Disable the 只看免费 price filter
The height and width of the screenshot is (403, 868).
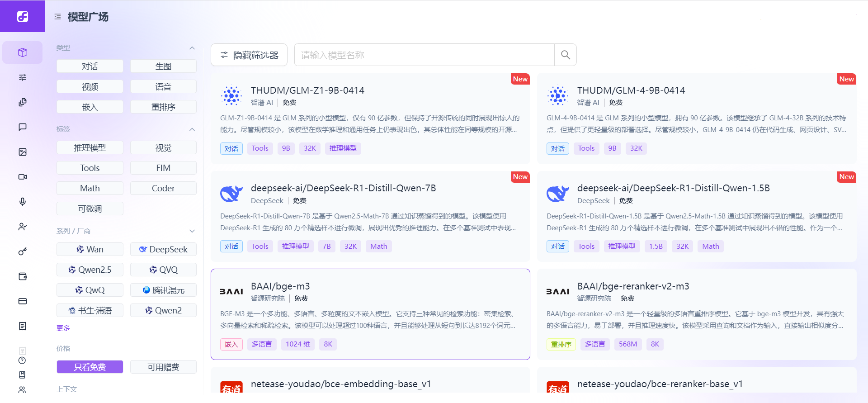(90, 367)
